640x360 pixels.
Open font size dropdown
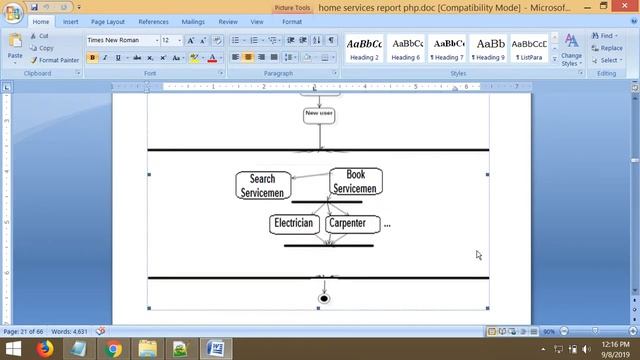179,40
